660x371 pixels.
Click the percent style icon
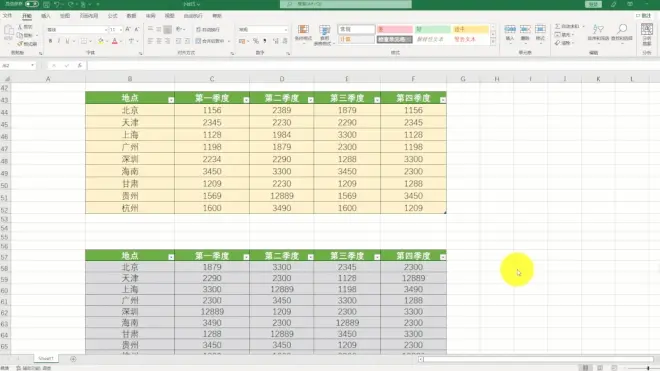coord(255,41)
